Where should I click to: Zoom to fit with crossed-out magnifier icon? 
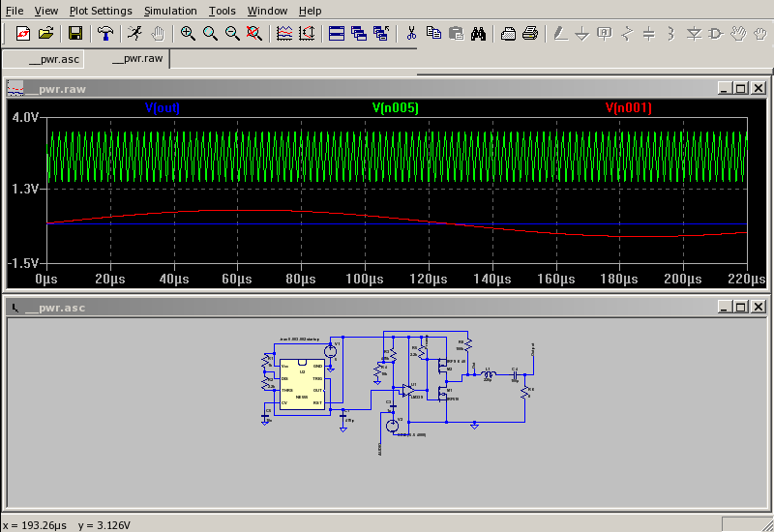[x=254, y=34]
